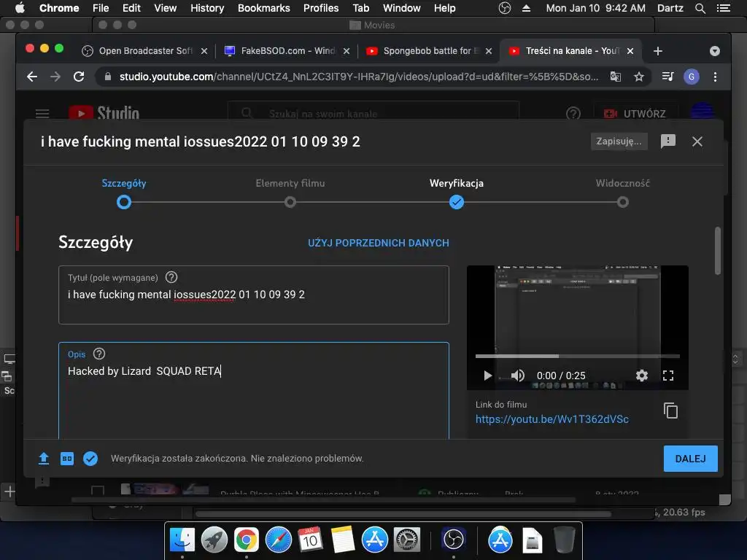Click UŻYJ POPRZEDNICH DANYCH link
The width and height of the screenshot is (747, 560).
(x=379, y=243)
